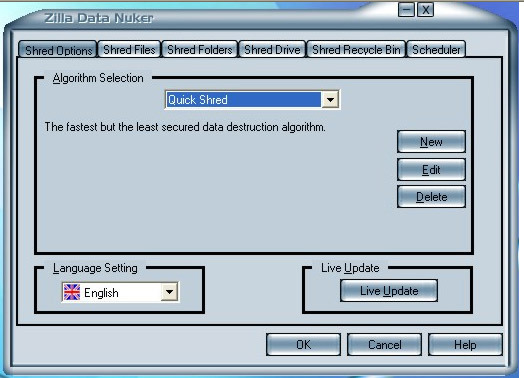Open the Shred Folders tab

(200, 49)
